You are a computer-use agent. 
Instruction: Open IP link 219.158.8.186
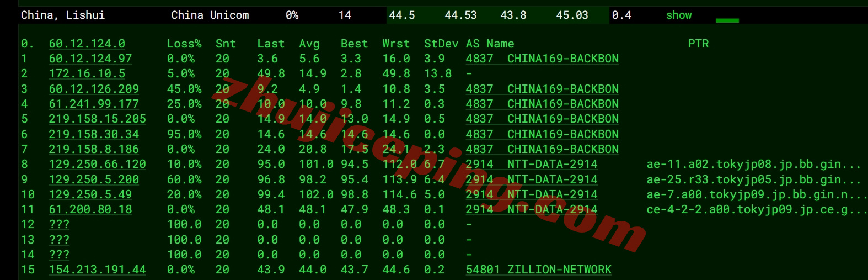pyautogui.click(x=94, y=149)
